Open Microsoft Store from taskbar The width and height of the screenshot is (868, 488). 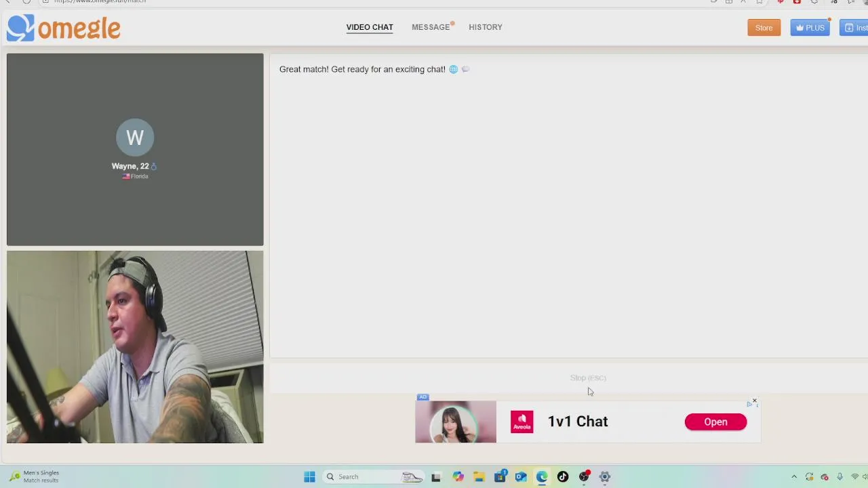tap(500, 476)
